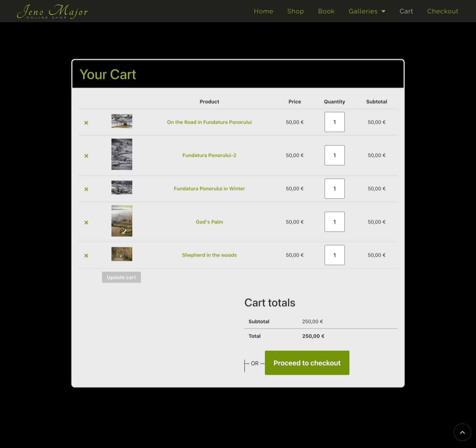Remove On the Road in Fundatura Ponorului item
Viewport: 476px width, 448px height.
[86, 122]
